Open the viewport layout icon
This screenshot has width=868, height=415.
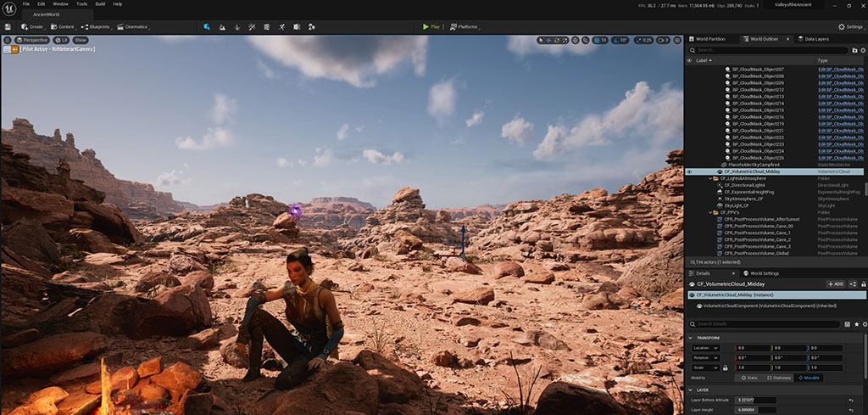click(677, 40)
